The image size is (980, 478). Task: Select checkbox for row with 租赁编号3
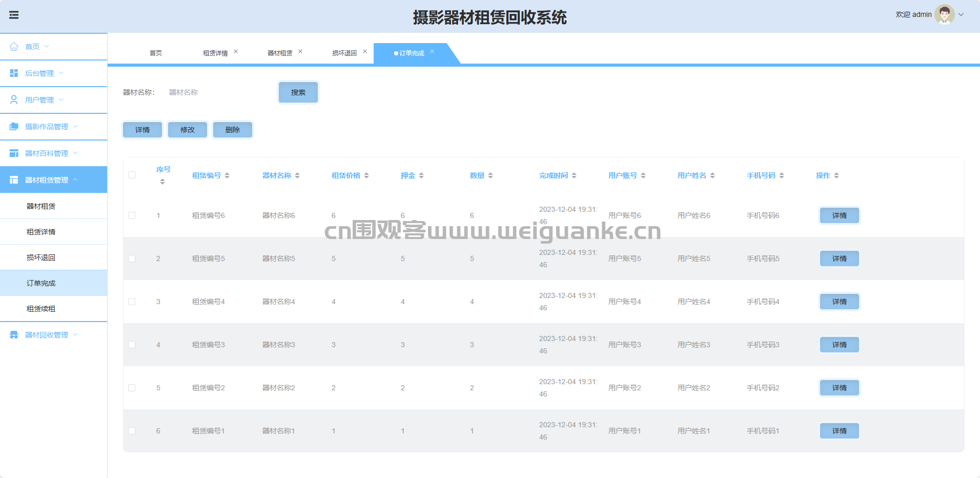[132, 345]
